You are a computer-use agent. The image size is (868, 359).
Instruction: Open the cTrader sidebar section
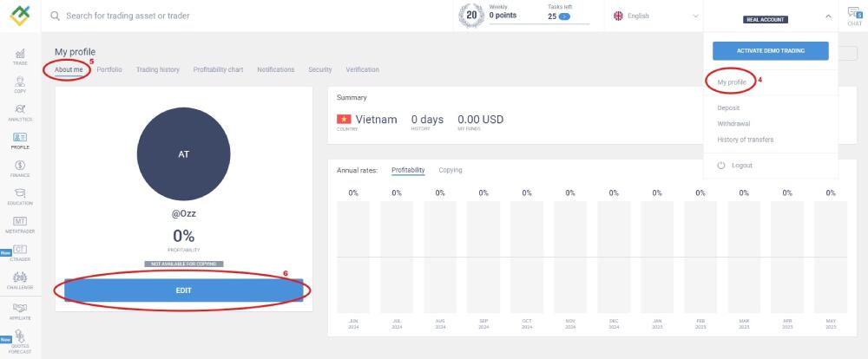20,253
